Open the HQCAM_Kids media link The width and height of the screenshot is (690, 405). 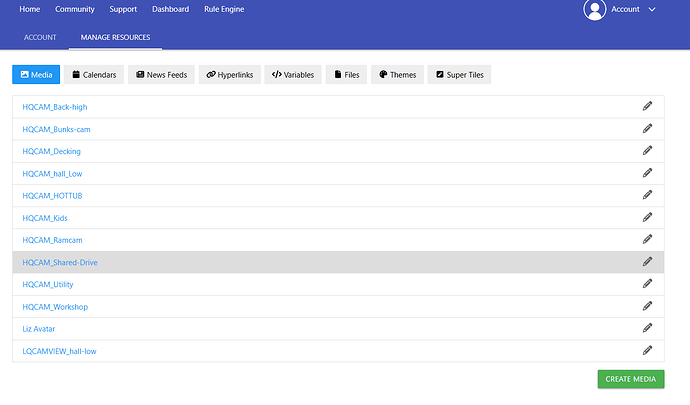pos(45,218)
